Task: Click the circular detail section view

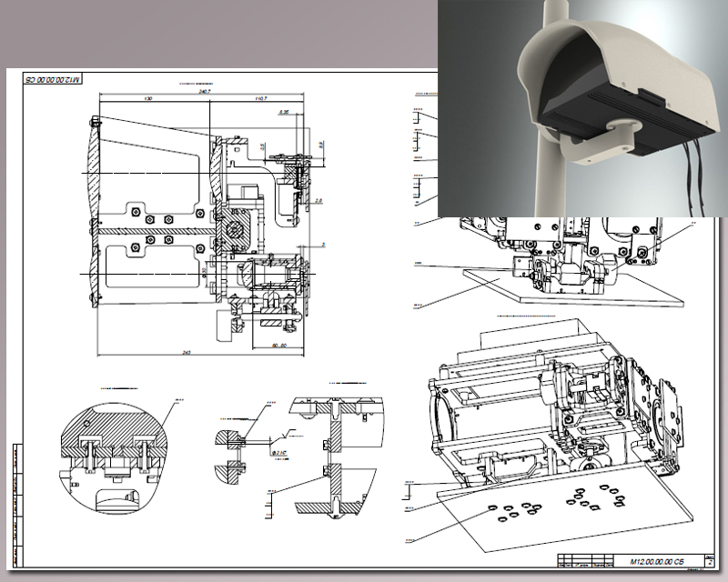Action: coord(114,458)
